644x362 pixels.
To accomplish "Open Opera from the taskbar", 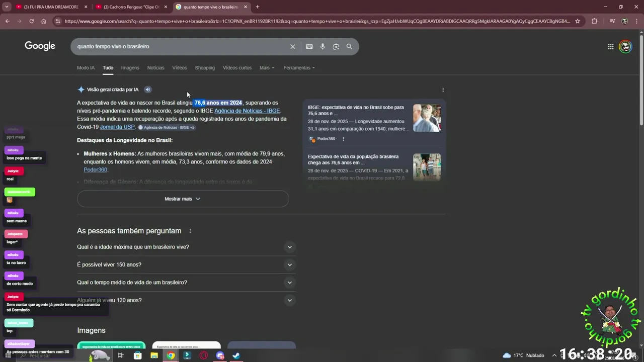I will click(204, 355).
